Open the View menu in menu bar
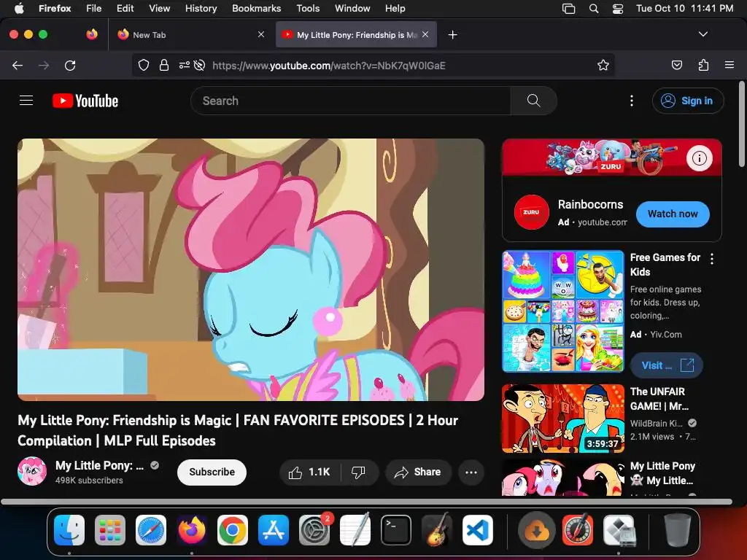The image size is (747, 560). [159, 9]
